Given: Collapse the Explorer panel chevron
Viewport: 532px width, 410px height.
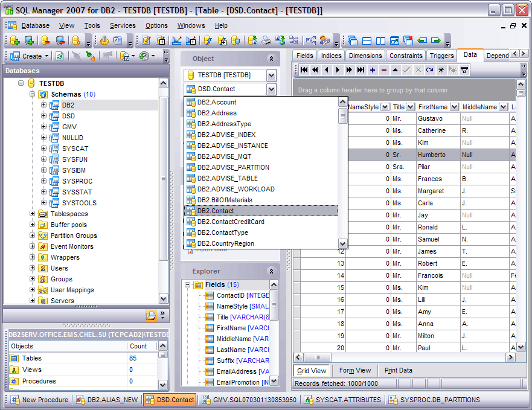Looking at the screenshot, I should pos(271,271).
